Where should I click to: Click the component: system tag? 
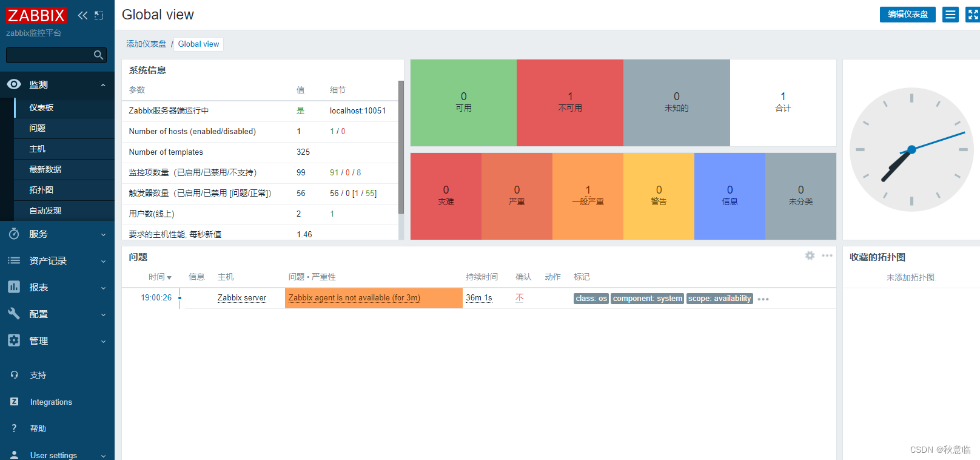[x=648, y=299]
